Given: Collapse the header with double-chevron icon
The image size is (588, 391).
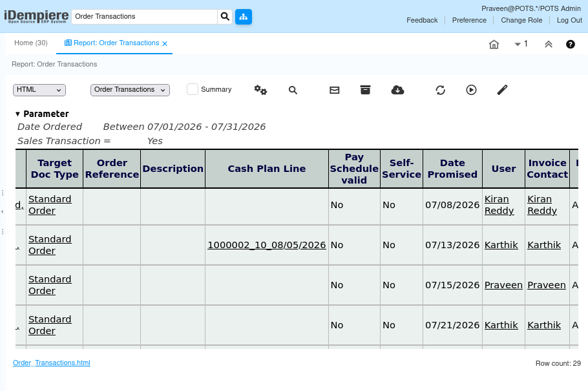Looking at the screenshot, I should (548, 45).
